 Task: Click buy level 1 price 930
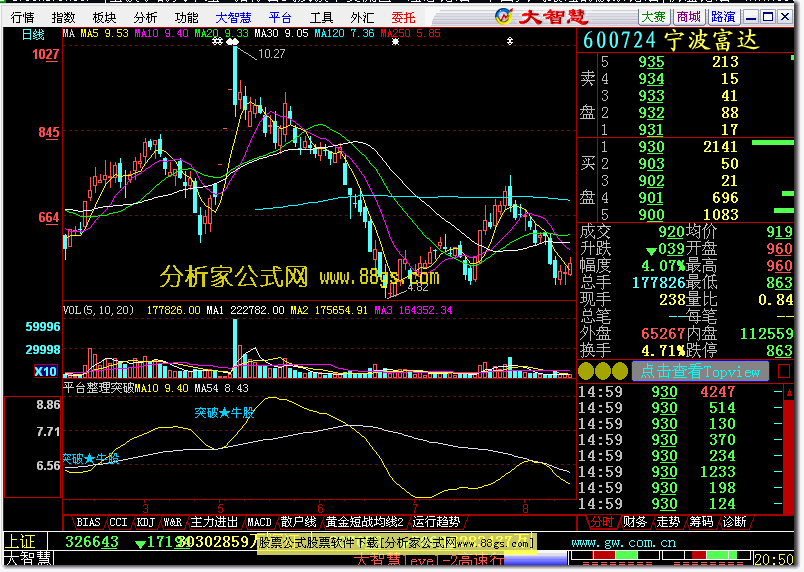pyautogui.click(x=651, y=147)
